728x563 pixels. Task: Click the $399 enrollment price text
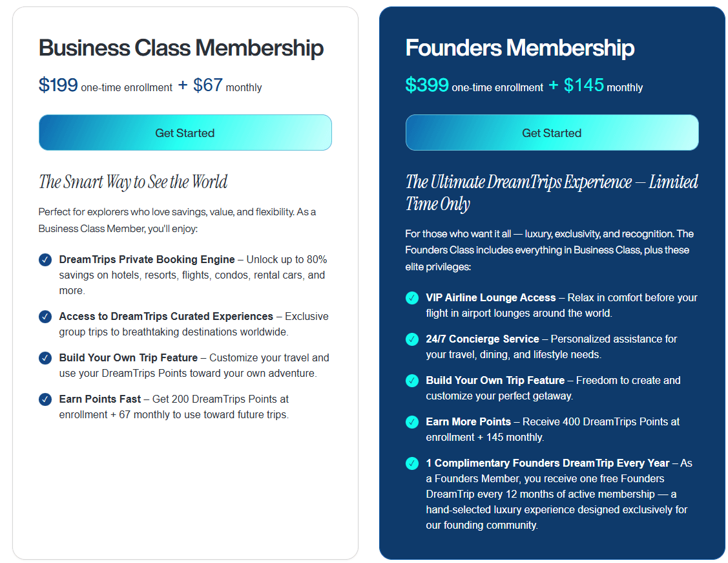tap(426, 84)
